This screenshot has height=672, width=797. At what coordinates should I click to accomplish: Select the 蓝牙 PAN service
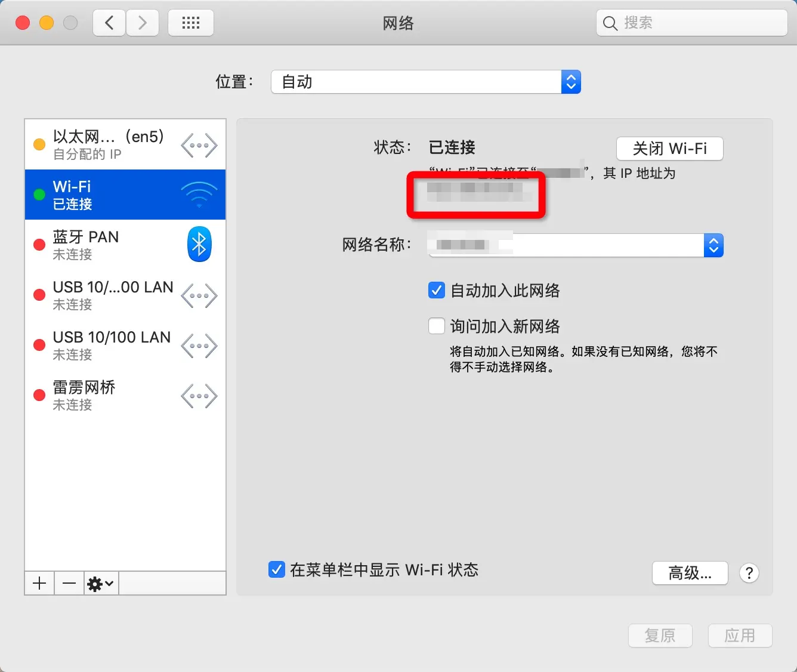(x=125, y=245)
